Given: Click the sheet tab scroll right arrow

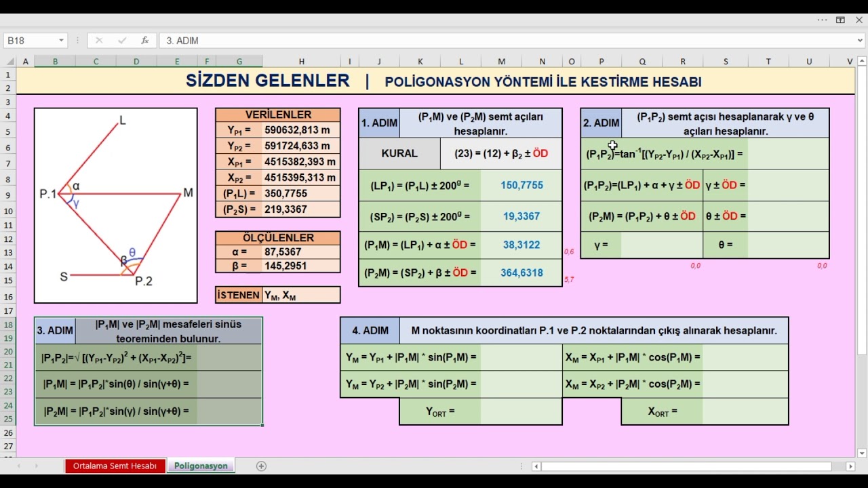Looking at the screenshot, I should coord(37,466).
